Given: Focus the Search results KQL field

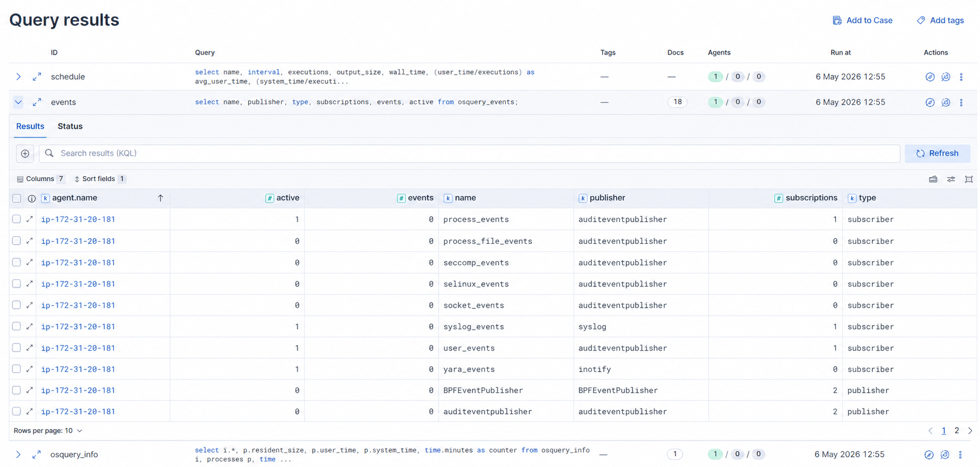Looking at the screenshot, I should point(469,154).
